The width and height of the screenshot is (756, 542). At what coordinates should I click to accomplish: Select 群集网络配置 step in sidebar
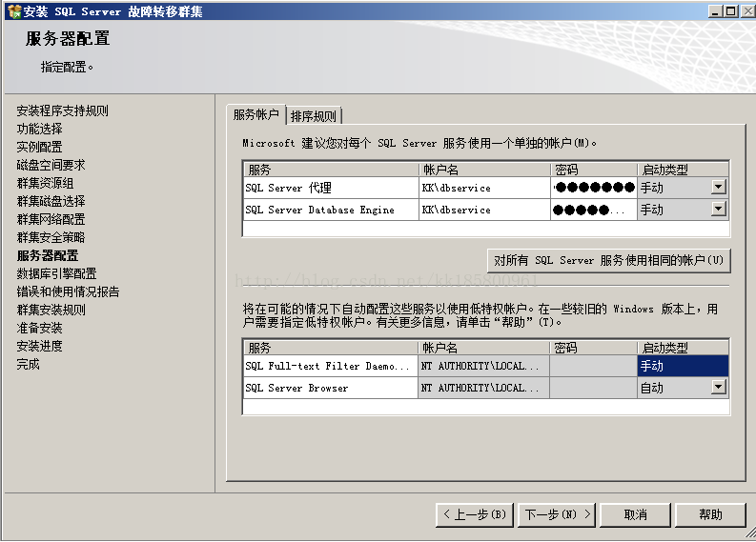pyautogui.click(x=51, y=219)
